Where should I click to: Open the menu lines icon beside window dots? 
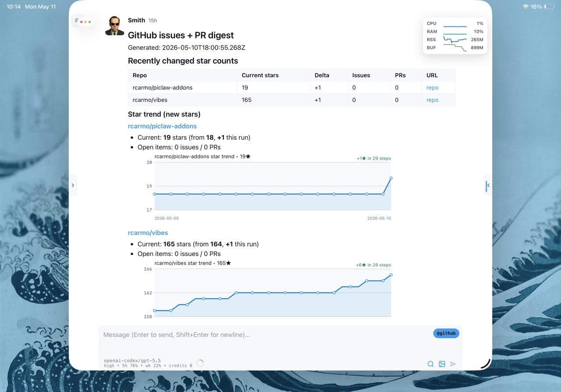[77, 21]
